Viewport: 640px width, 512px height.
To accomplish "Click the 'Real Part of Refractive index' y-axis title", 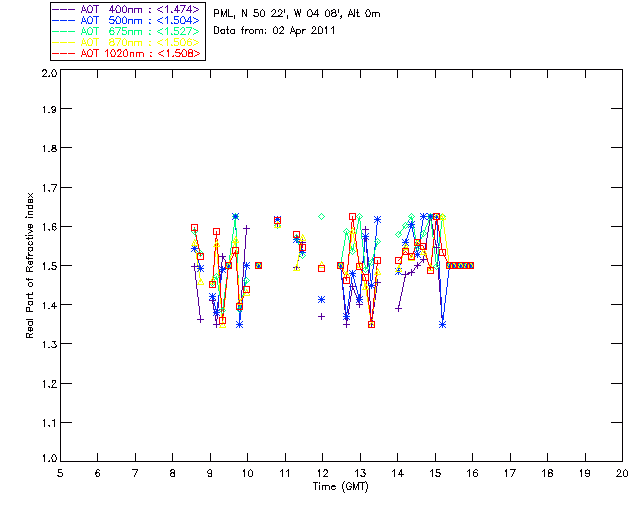I will click(29, 265).
